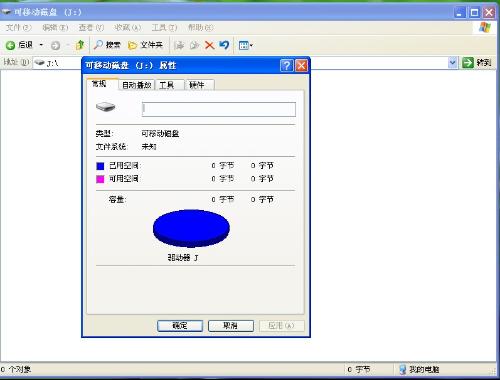
Task: Open the Tools (工具) menu
Action: pos(164,27)
